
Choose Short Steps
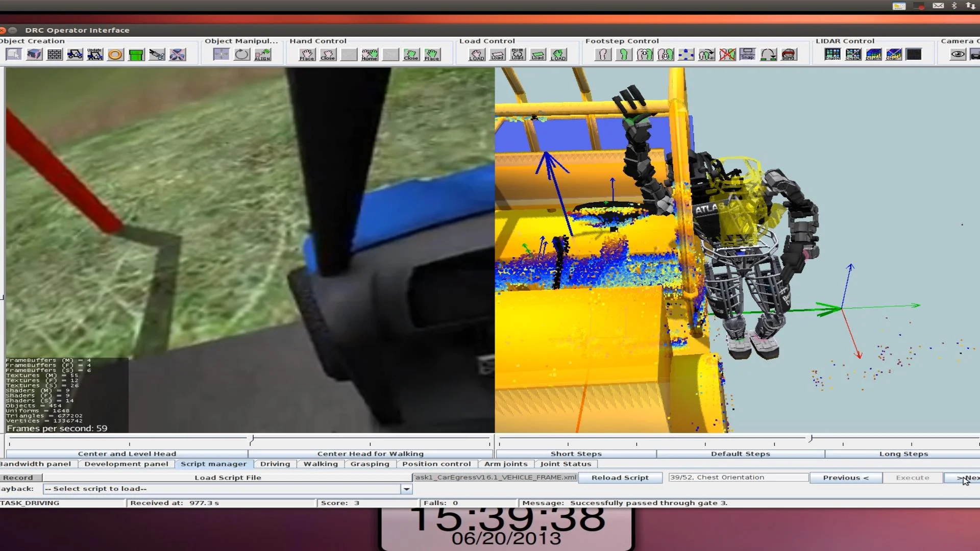[x=576, y=454]
